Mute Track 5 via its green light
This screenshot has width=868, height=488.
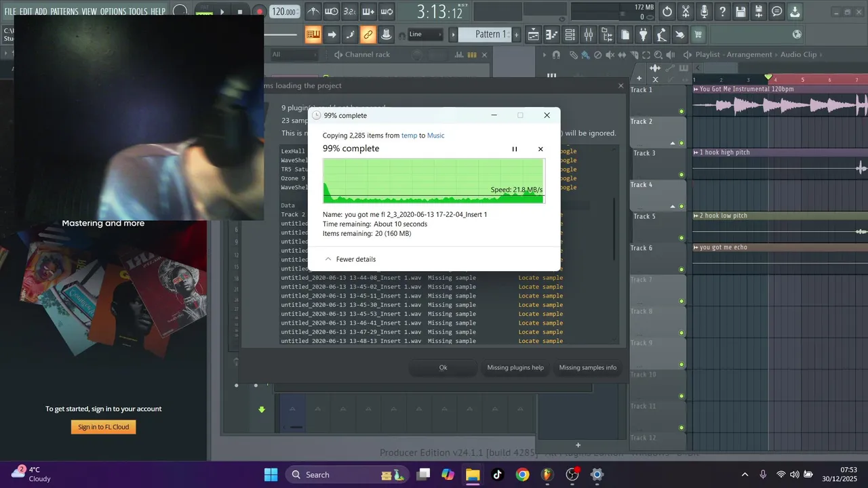(x=682, y=238)
